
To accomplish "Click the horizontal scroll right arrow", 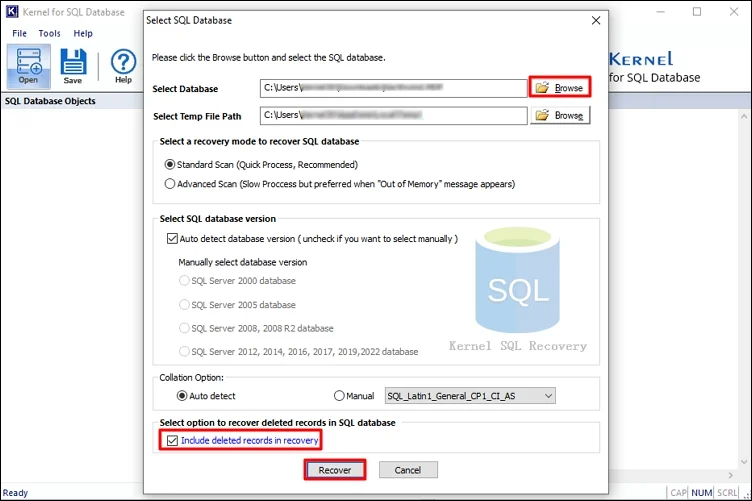I will pyautogui.click(x=730, y=476).
